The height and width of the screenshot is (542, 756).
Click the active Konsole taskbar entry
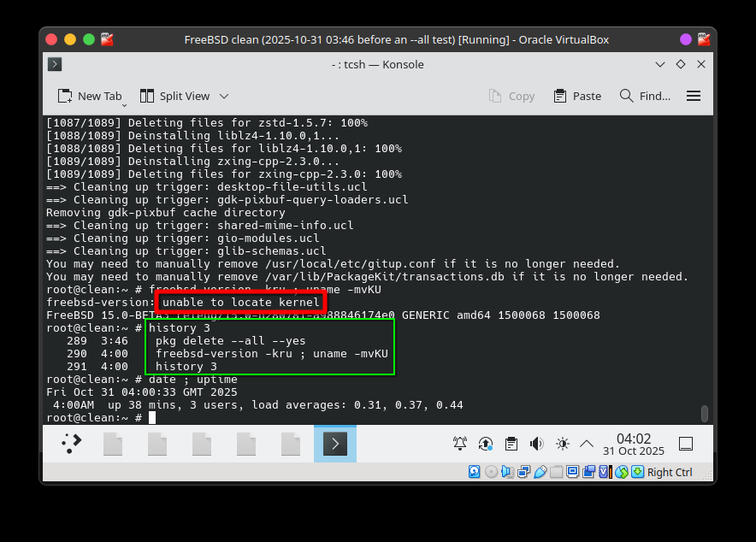click(334, 444)
